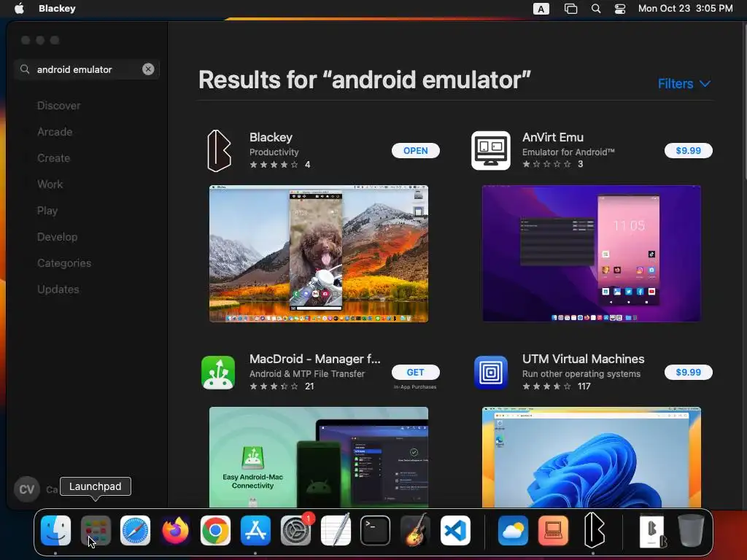Open the AnVirt Emu screenshot thumbnail

[x=591, y=254]
